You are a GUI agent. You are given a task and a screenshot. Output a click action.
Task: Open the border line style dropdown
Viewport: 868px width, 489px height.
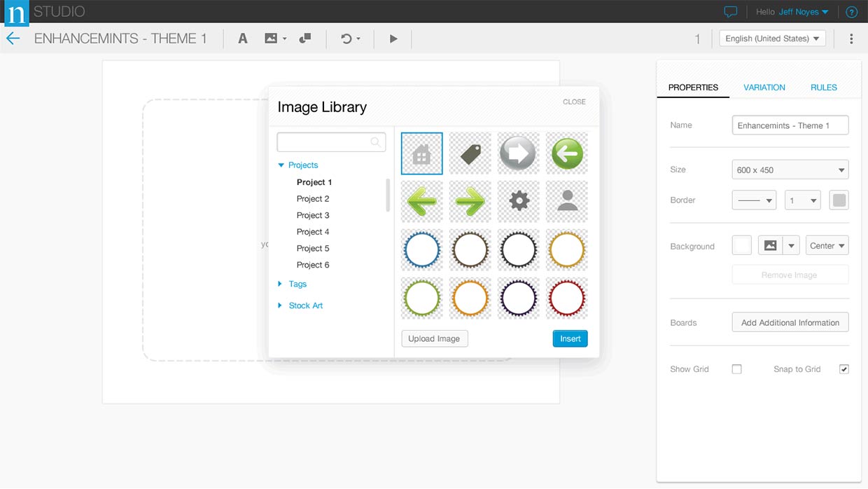pyautogui.click(x=754, y=200)
